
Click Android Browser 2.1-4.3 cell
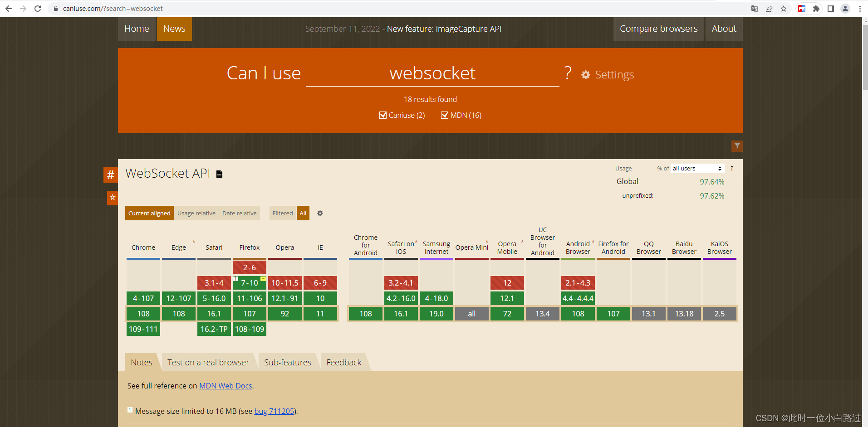point(578,283)
